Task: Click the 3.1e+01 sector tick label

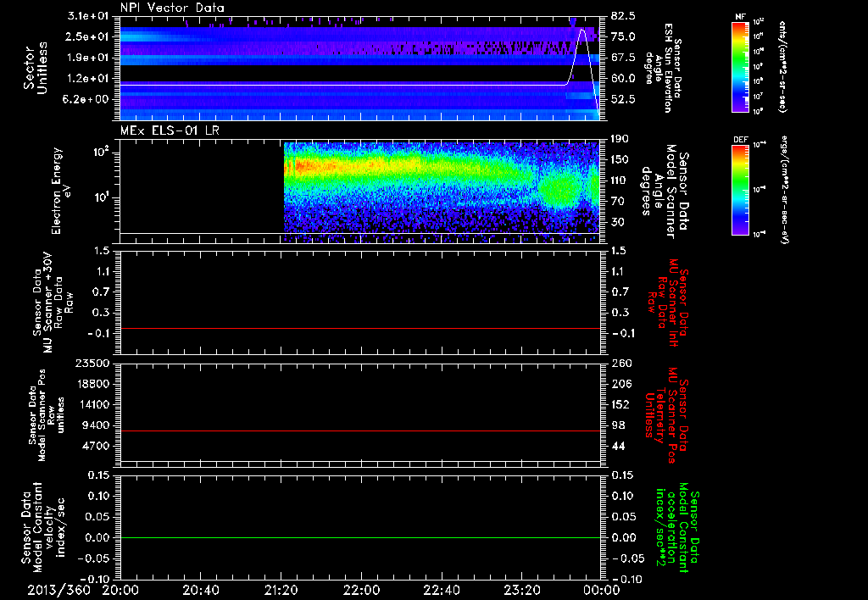Action: tap(88, 15)
